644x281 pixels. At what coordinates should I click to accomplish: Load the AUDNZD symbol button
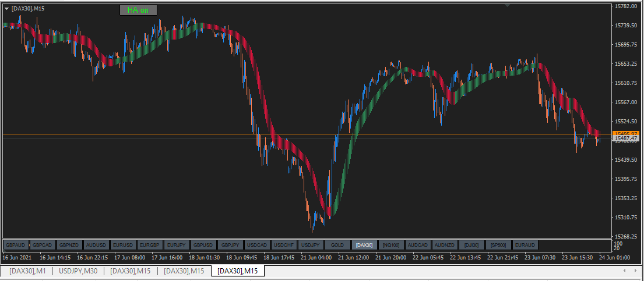tap(445, 246)
